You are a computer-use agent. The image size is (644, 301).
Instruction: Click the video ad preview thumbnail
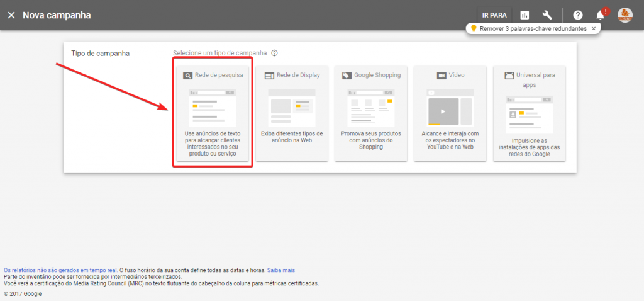coord(450,107)
